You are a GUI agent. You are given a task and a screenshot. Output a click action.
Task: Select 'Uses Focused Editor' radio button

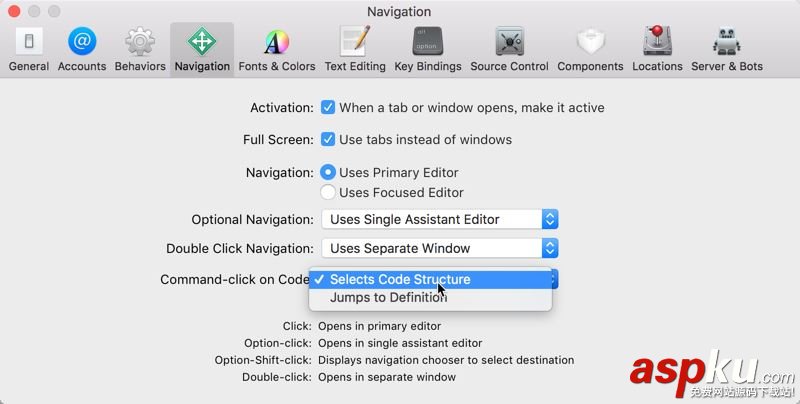click(x=328, y=192)
